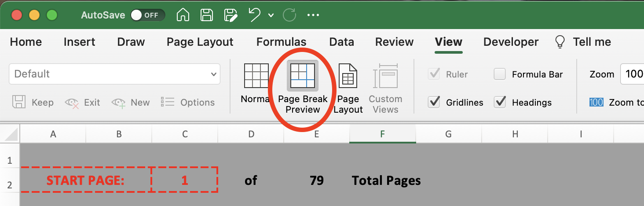Viewport: 644px width, 206px height.
Task: Create a New sheet view
Action: 131,102
